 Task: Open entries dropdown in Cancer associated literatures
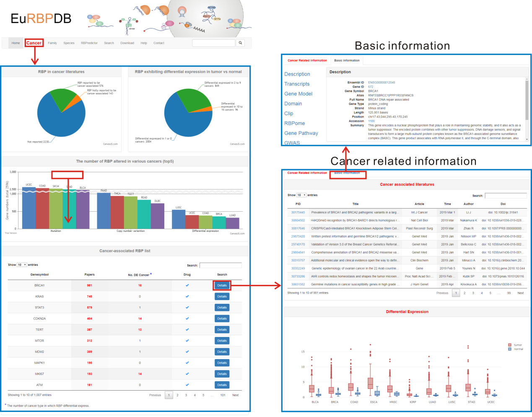[301, 195]
